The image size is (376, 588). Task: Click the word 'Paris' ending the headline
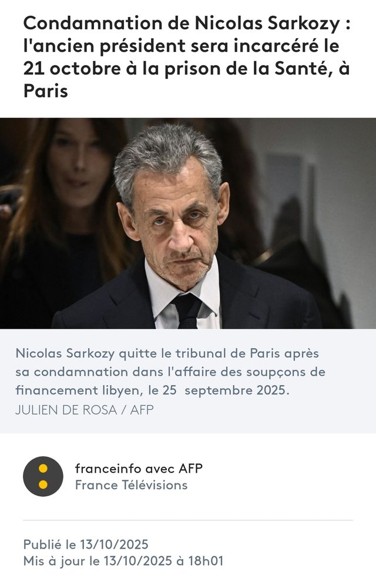click(46, 92)
